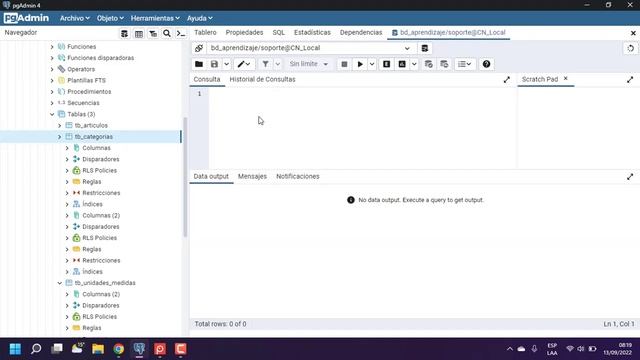
Task: Click the Commit transaction icon
Action: click(x=429, y=64)
